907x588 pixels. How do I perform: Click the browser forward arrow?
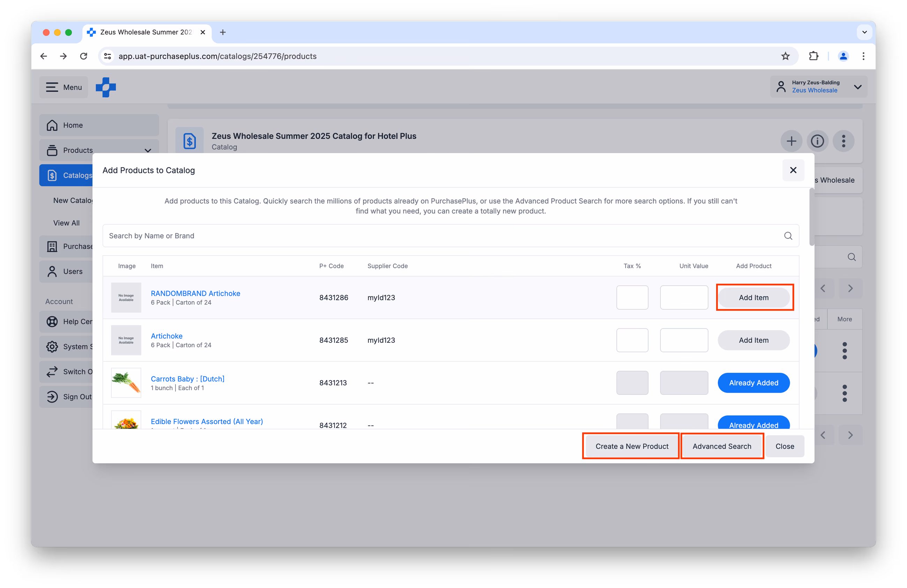pos(63,56)
